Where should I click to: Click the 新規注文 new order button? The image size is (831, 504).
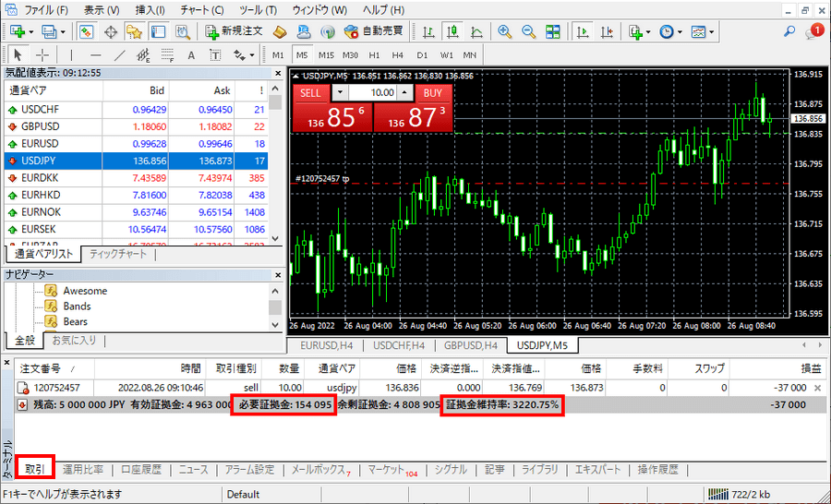click(x=234, y=31)
